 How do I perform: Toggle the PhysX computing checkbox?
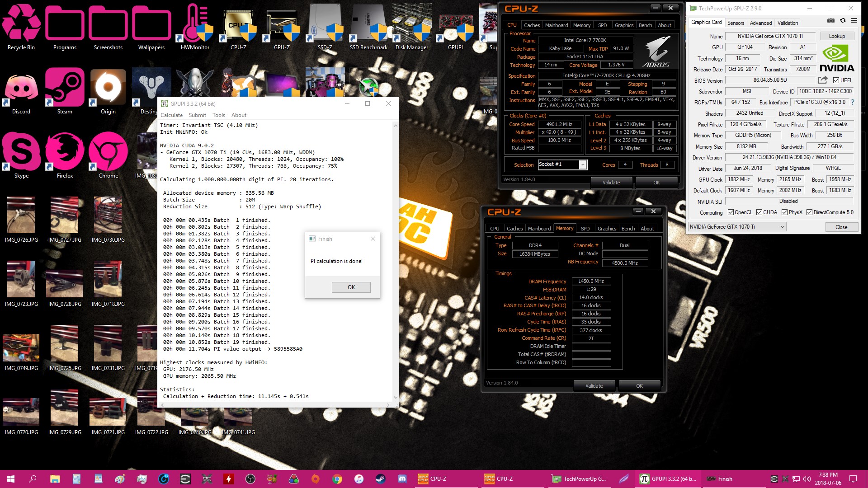pos(784,212)
